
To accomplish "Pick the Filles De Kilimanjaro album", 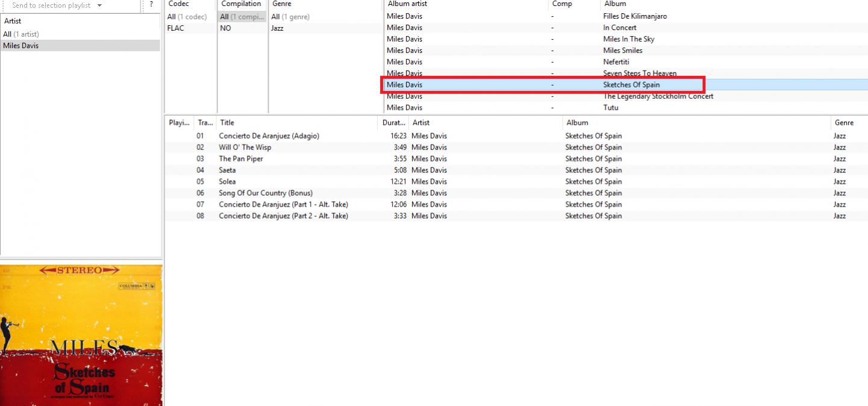I will [635, 16].
